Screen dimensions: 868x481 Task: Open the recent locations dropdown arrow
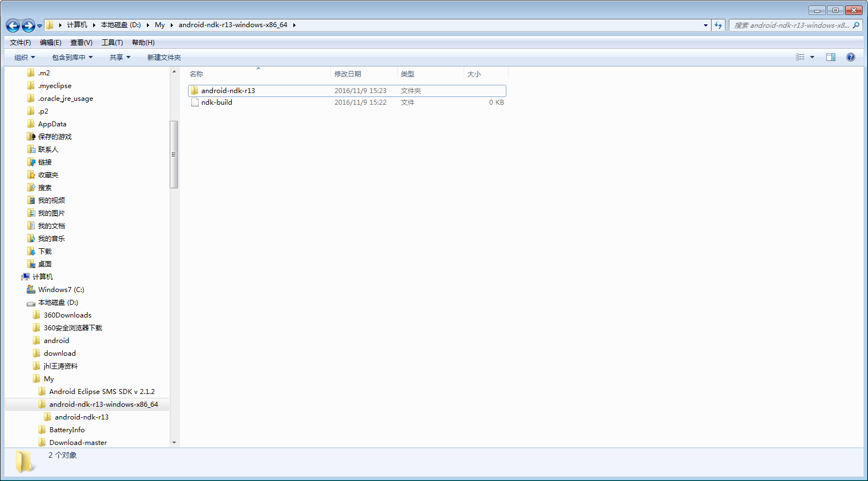pos(40,26)
